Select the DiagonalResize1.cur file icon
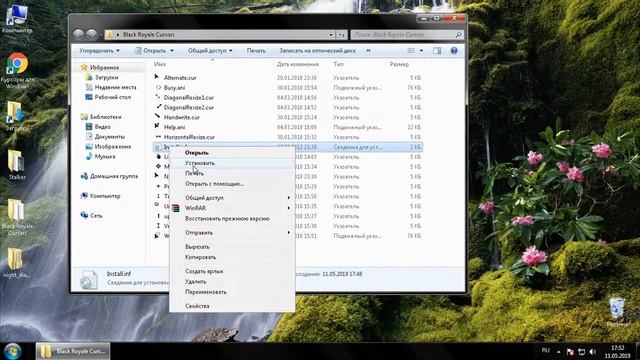 tap(158, 97)
